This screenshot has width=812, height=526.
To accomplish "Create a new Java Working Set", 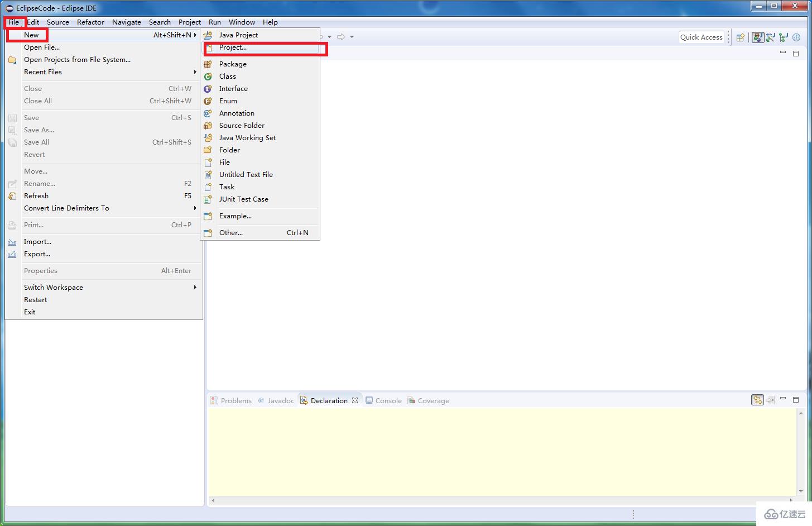I will 260,138.
